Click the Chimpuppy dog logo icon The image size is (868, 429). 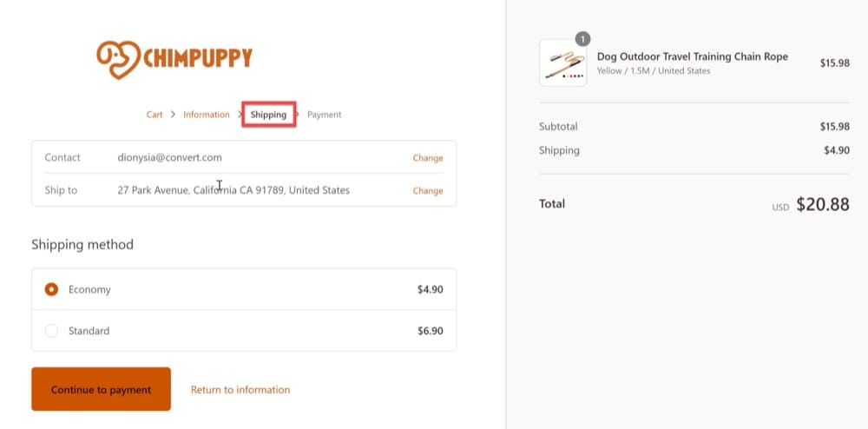pyautogui.click(x=118, y=58)
